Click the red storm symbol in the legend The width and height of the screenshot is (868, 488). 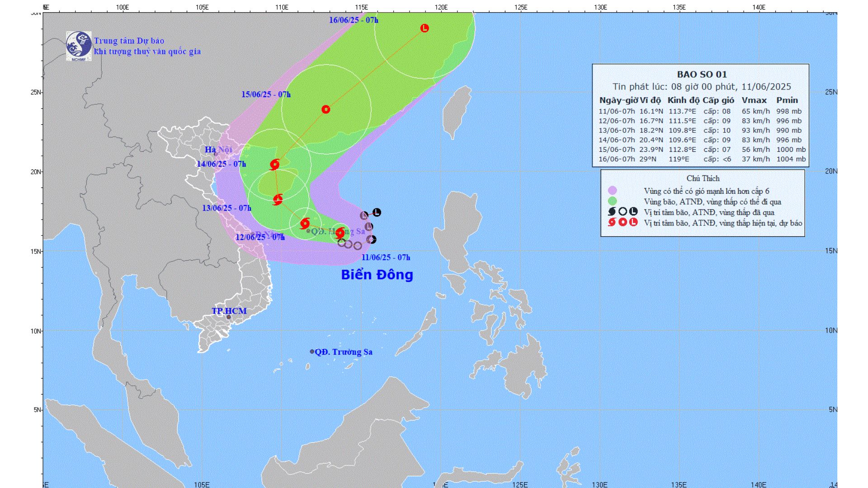tap(612, 222)
